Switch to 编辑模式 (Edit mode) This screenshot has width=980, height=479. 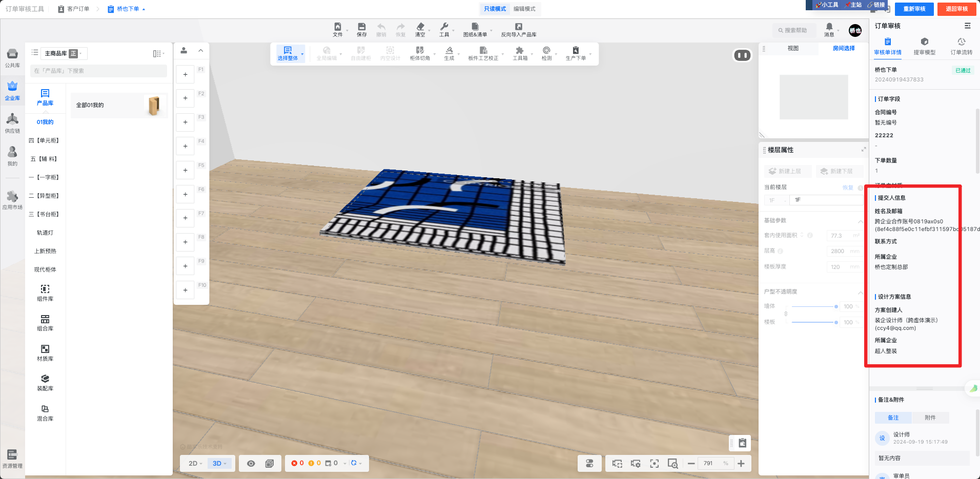click(x=524, y=9)
